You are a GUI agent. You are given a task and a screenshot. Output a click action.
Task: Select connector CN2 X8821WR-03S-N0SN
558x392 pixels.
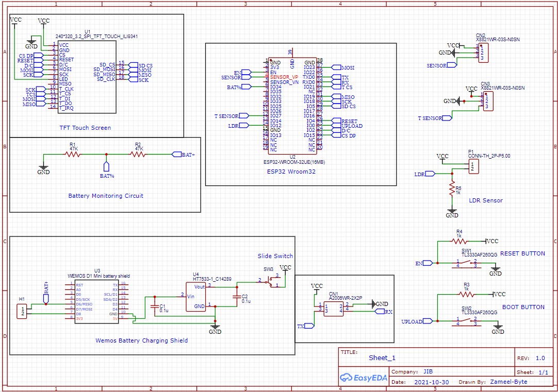483,53
